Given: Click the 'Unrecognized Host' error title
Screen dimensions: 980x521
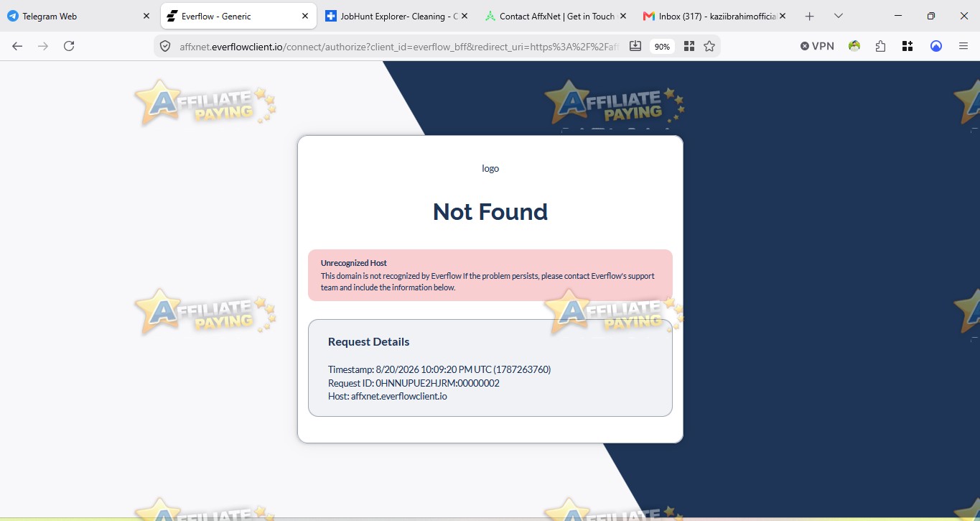Looking at the screenshot, I should tap(354, 263).
